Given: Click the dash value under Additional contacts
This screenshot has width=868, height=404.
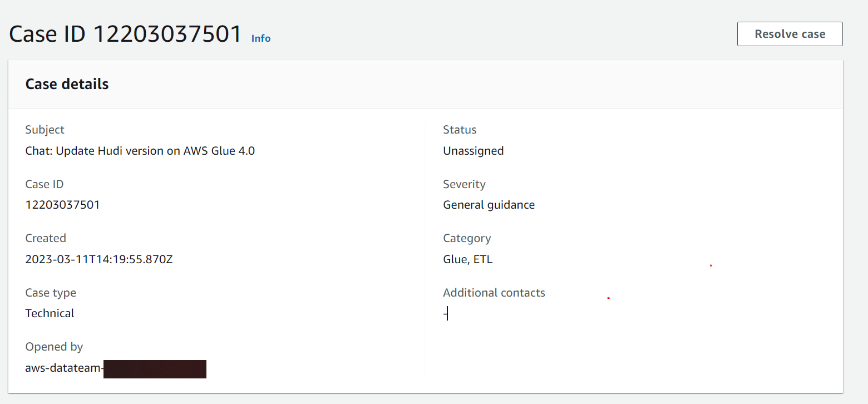Looking at the screenshot, I should click(x=446, y=314).
